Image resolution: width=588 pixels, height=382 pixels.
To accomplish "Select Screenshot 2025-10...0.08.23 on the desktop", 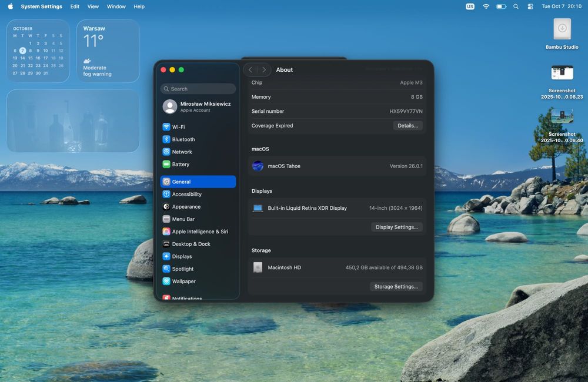I will (x=562, y=82).
